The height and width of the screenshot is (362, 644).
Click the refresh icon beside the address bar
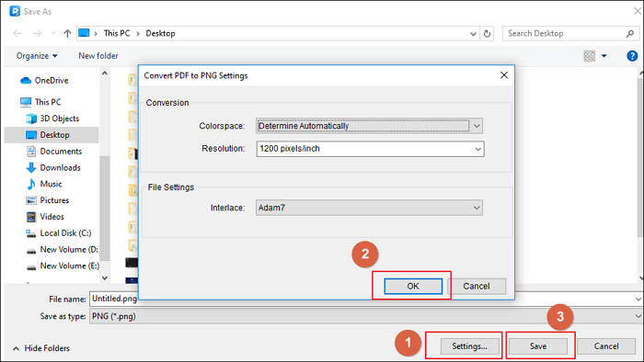coord(487,34)
